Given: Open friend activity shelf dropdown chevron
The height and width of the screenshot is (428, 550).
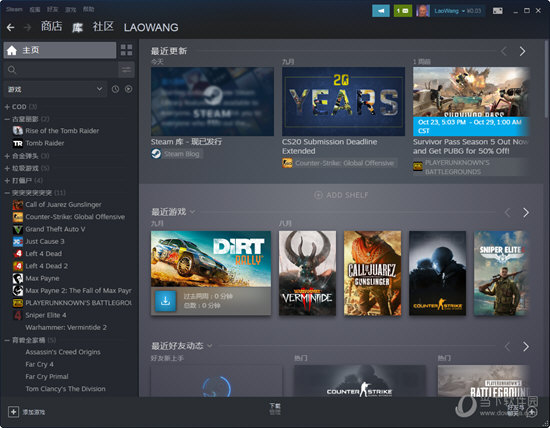Looking at the screenshot, I should pyautogui.click(x=209, y=346).
